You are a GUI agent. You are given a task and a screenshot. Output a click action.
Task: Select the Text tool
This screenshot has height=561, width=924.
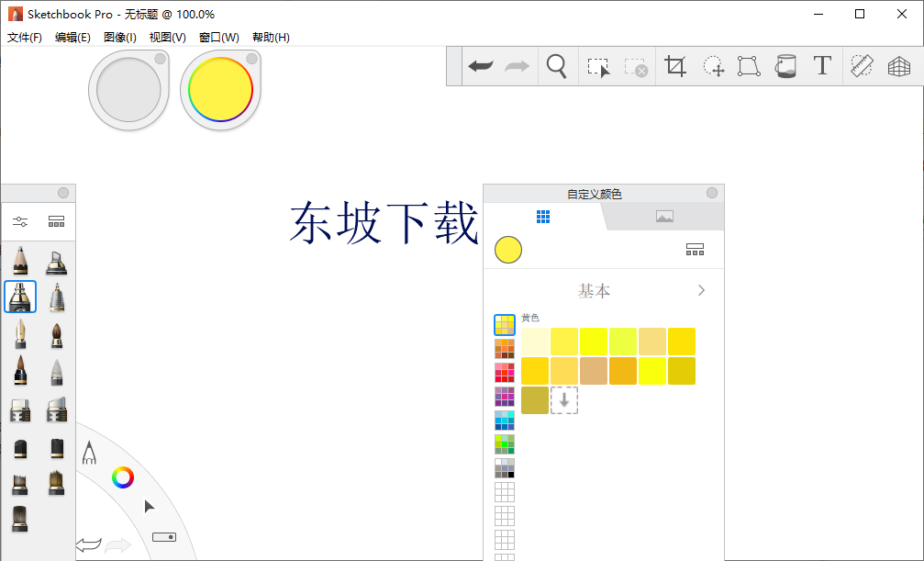pos(821,65)
